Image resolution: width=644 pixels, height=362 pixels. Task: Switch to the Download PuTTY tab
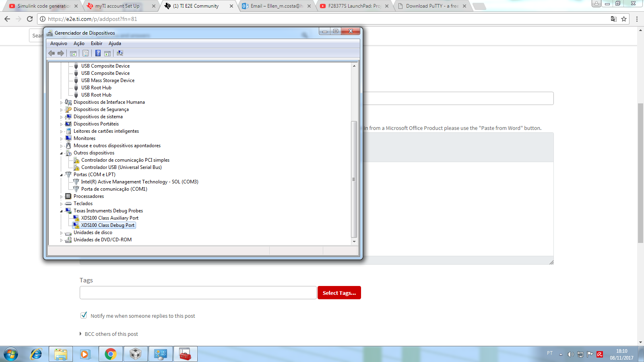click(431, 6)
